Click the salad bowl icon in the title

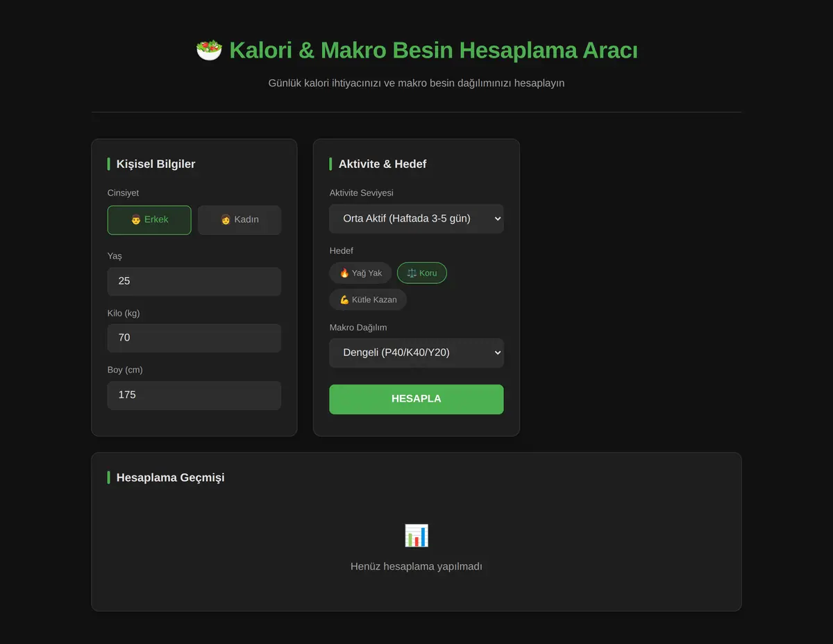(x=209, y=51)
